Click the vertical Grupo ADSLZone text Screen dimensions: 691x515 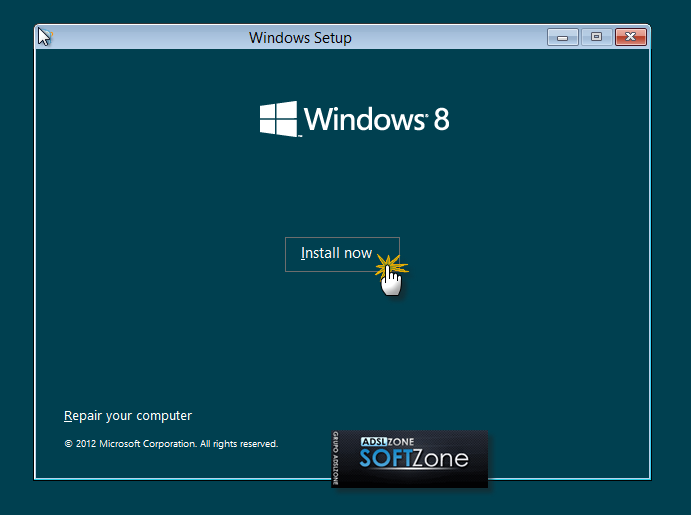(x=337, y=458)
